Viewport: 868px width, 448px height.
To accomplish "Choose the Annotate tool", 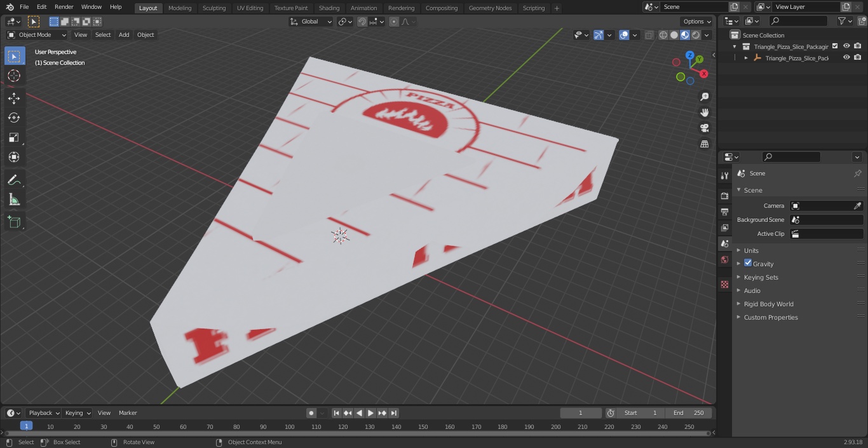I will 14,180.
